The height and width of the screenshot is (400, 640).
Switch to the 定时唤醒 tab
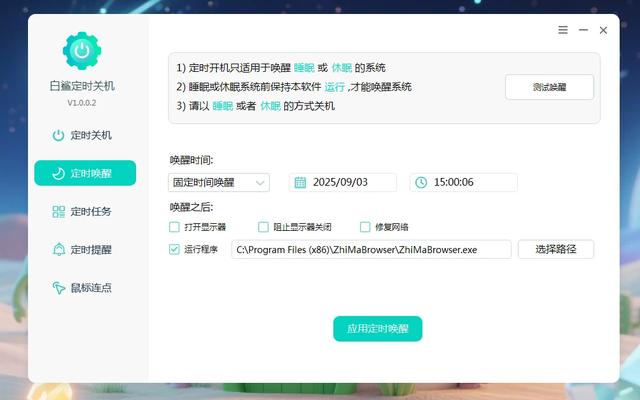tap(85, 173)
